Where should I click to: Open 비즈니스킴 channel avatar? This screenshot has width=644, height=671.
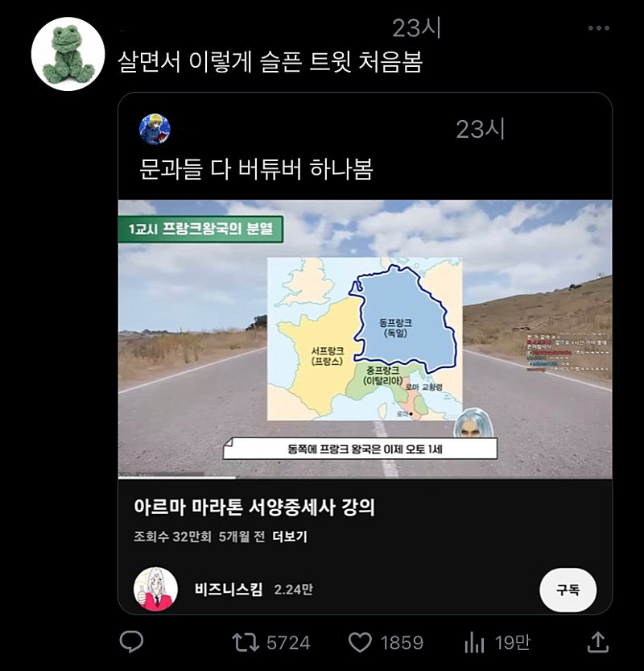coord(155,590)
